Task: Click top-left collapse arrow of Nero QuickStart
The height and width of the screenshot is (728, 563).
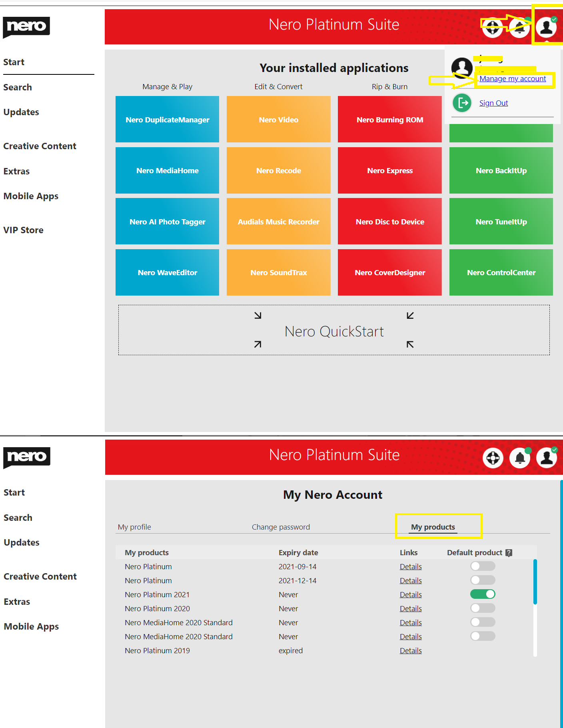Action: pyautogui.click(x=258, y=316)
